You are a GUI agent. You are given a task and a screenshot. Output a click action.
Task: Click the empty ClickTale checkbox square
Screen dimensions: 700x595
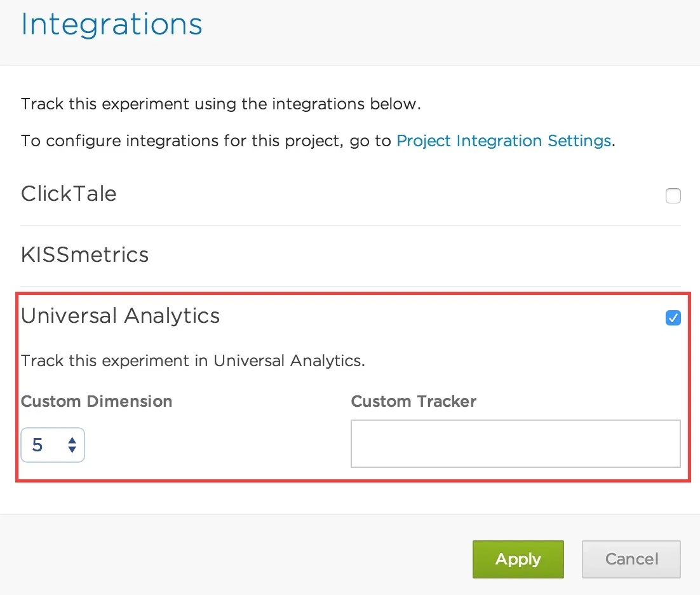[x=673, y=196]
